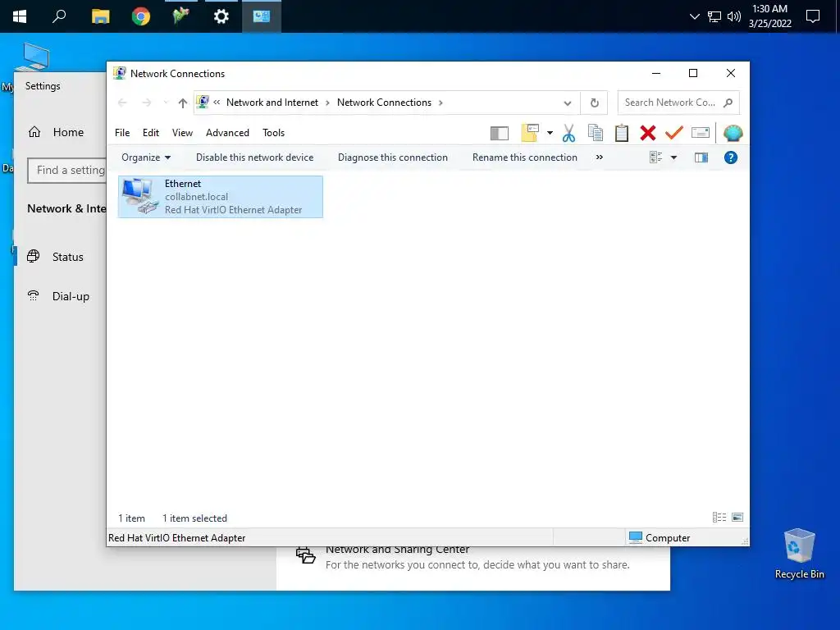Click the taskbar Search magnifier icon
840x630 pixels.
(x=59, y=16)
